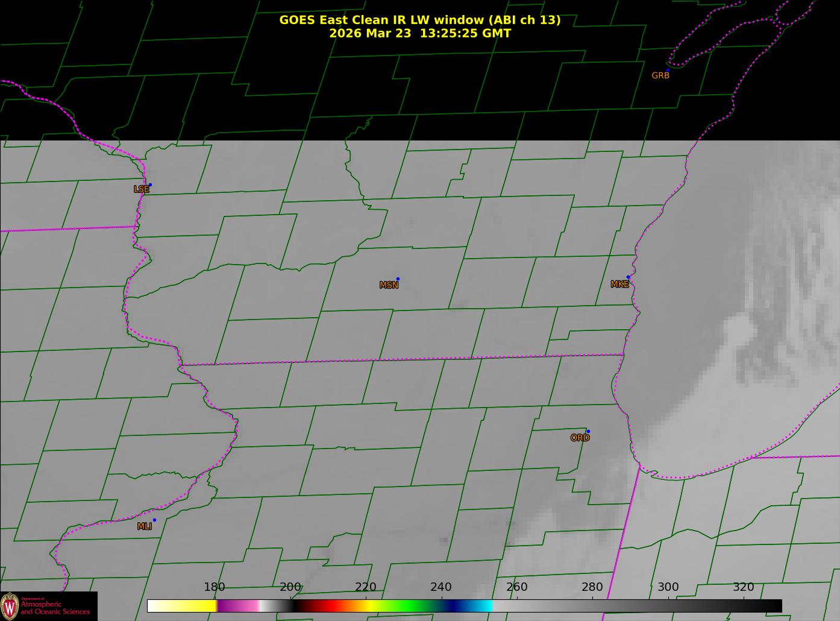This screenshot has width=840, height=621.
Task: Click the MSN station label
Action: pyautogui.click(x=389, y=285)
